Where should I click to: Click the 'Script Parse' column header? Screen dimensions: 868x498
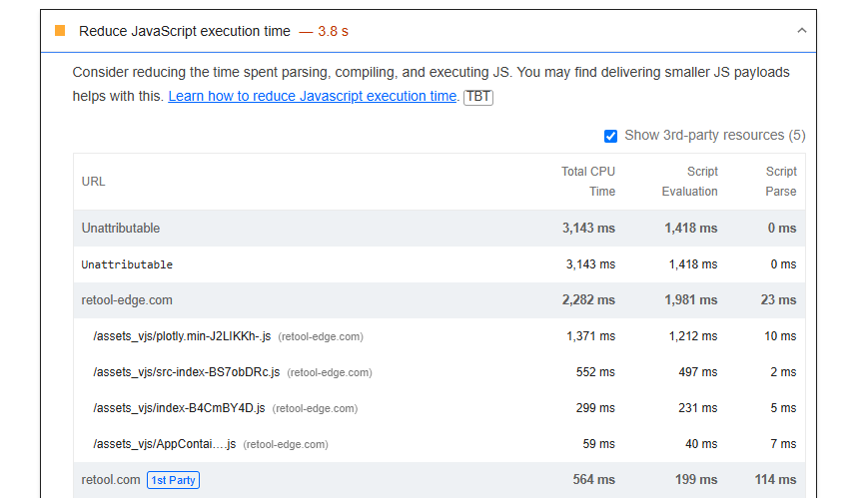[780, 182]
